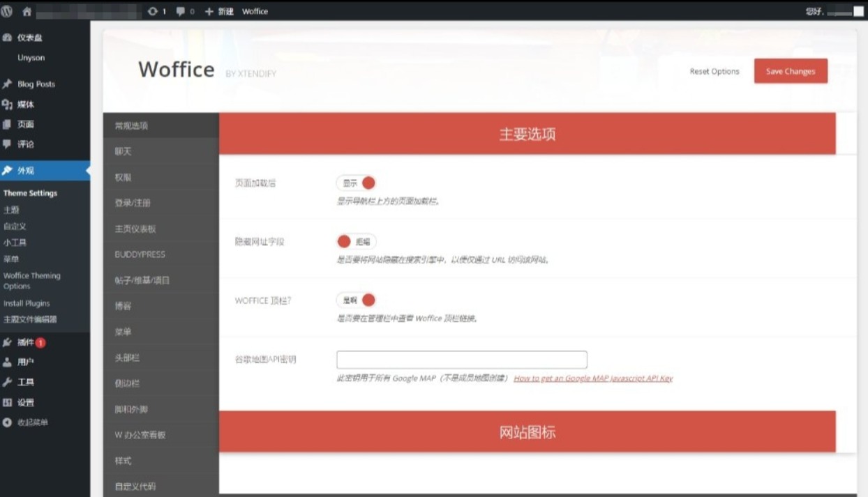Viewport: 868px width, 497px height.
Task: Open Install Plugins submenu item
Action: pyautogui.click(x=27, y=303)
